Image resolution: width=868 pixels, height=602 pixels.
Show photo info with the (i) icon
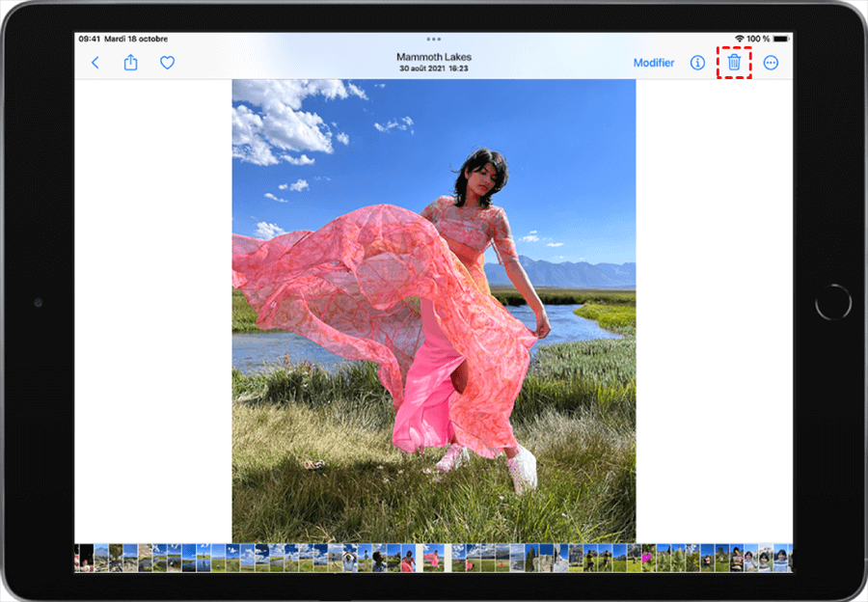pos(697,63)
